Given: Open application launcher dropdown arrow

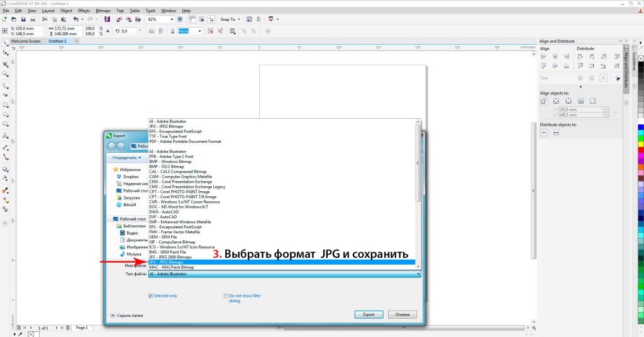Looking at the screenshot, I should pyautogui.click(x=277, y=19).
